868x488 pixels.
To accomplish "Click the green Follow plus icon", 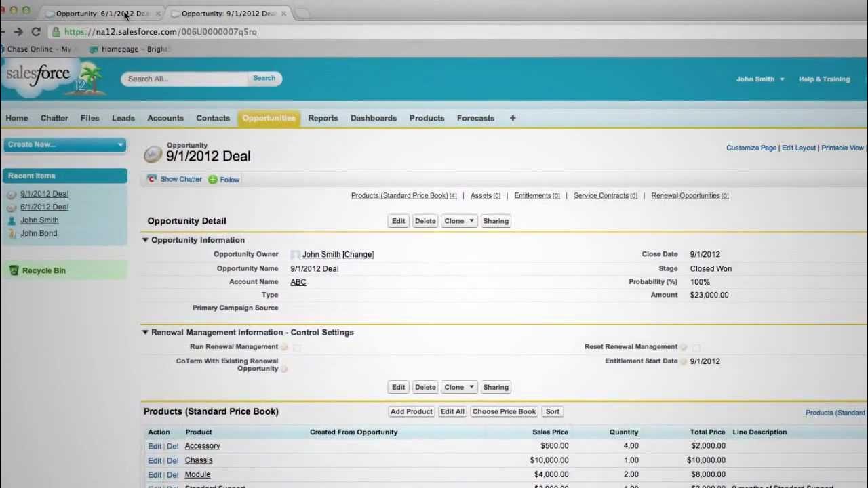I will point(213,180).
